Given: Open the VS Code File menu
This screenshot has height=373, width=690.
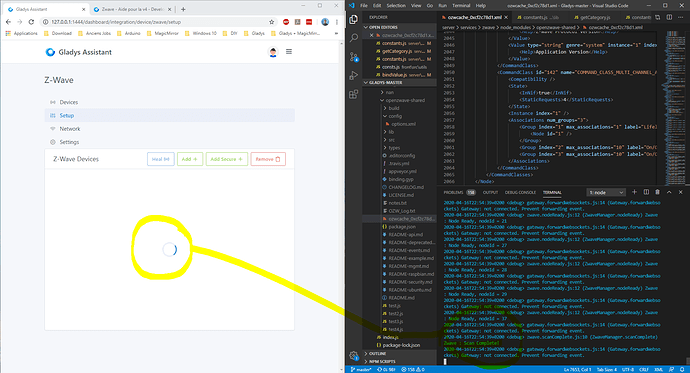Looking at the screenshot, I should (x=363, y=6).
